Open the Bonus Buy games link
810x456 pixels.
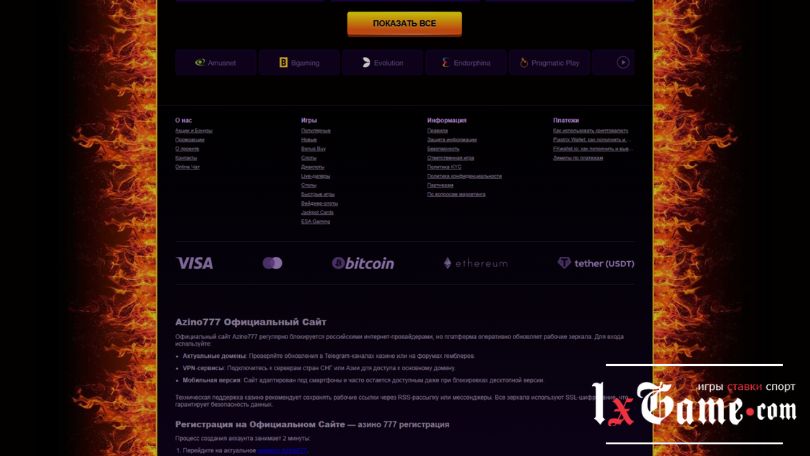click(x=313, y=149)
